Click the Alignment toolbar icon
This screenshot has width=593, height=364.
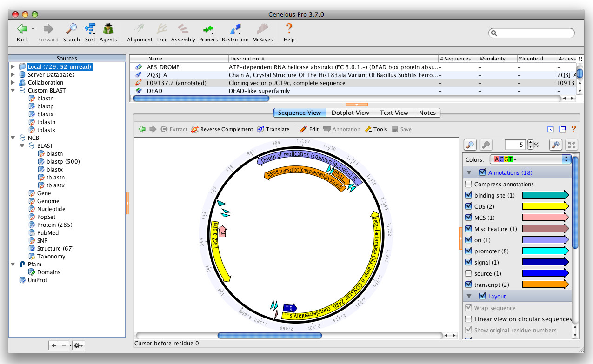pyautogui.click(x=140, y=30)
